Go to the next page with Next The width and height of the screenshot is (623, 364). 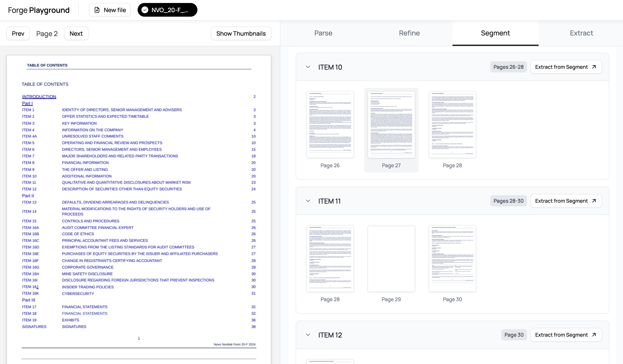76,33
